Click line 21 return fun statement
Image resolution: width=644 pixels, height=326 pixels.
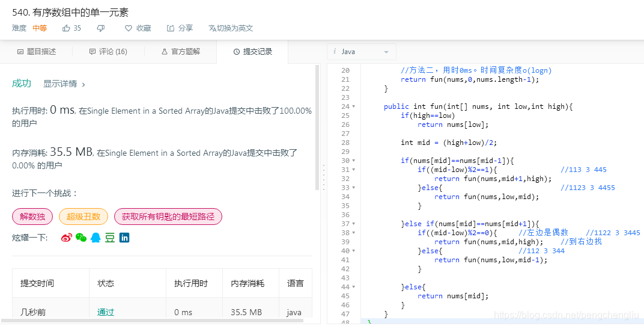tap(469, 79)
